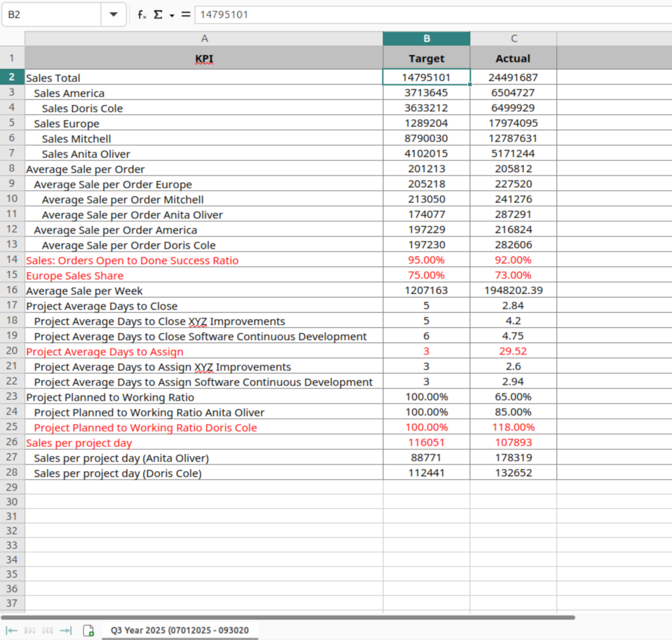672x640 pixels.
Task: Expand the Name Box dropdown
Action: click(114, 14)
